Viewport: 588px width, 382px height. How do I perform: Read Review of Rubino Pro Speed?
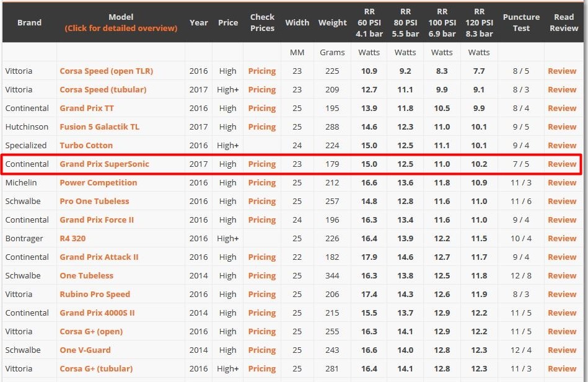562,294
